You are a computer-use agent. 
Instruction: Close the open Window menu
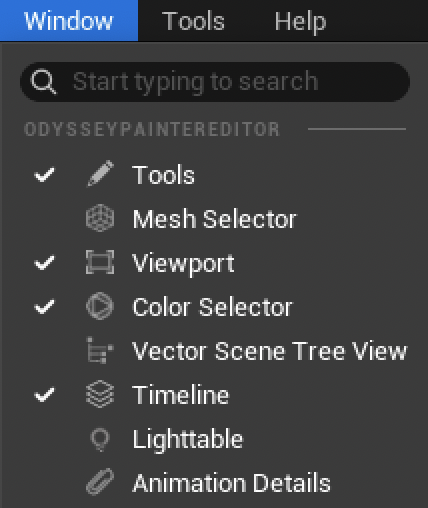tap(69, 21)
